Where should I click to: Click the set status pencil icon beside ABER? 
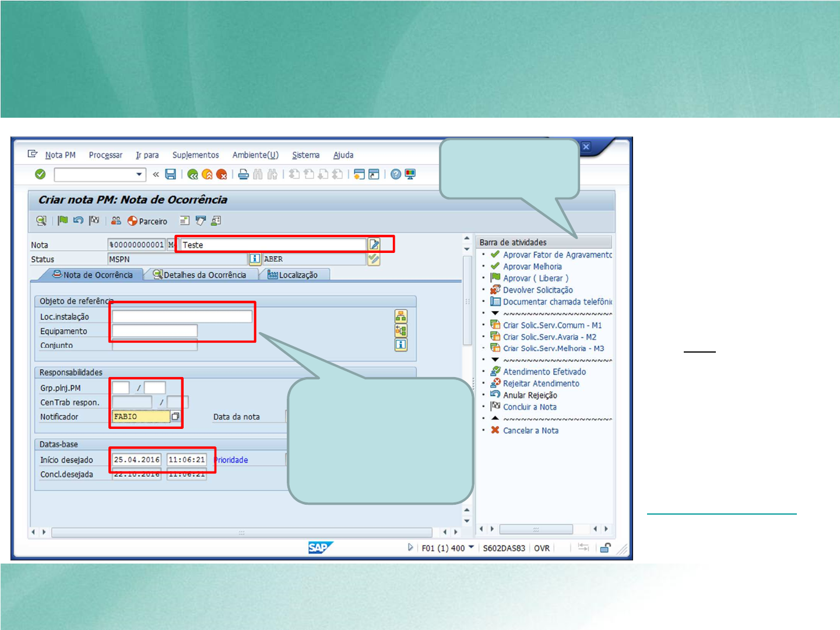(x=374, y=259)
